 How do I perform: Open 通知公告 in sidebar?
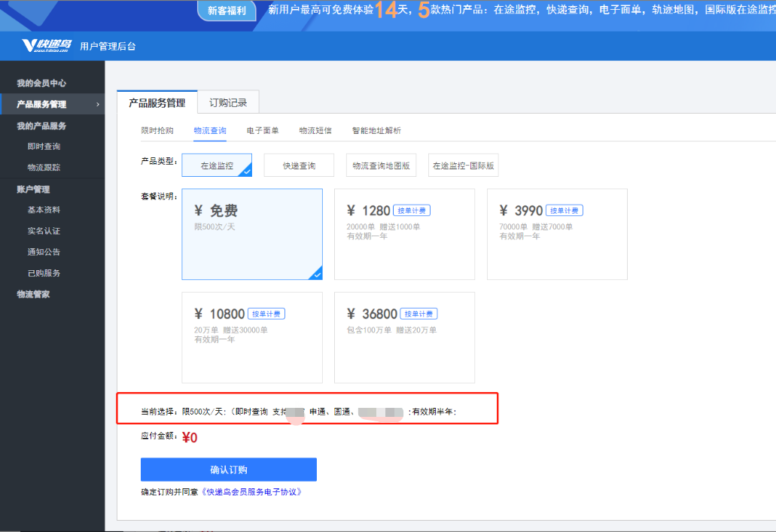(x=44, y=252)
